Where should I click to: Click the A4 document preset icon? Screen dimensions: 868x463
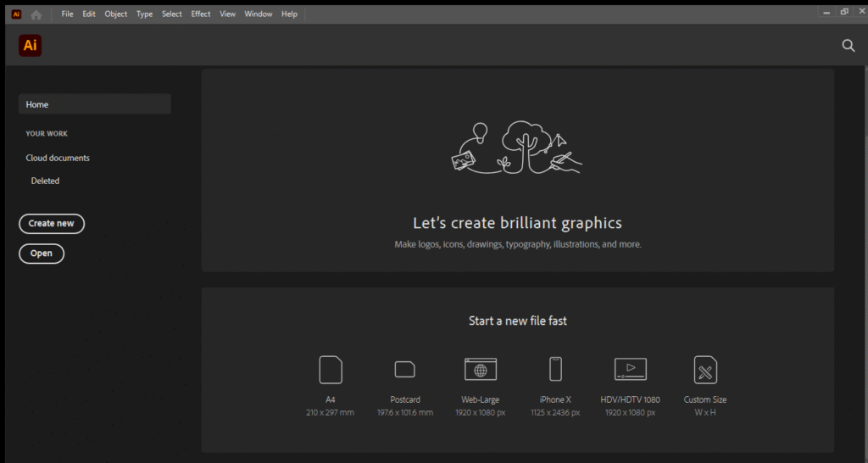click(x=331, y=370)
